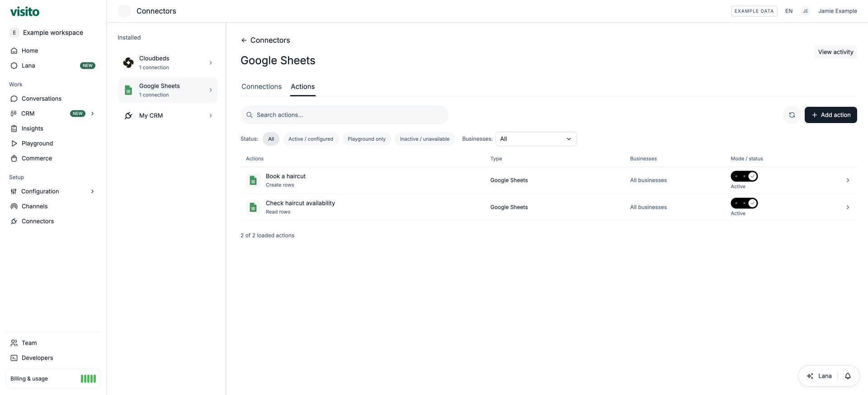Open the Playground page
868x395 pixels.
(53, 143)
